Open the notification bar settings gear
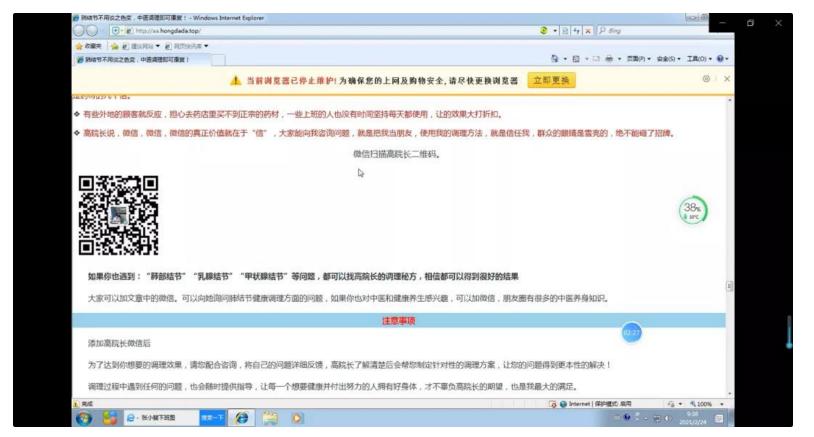The image size is (814, 437). pos(706,79)
